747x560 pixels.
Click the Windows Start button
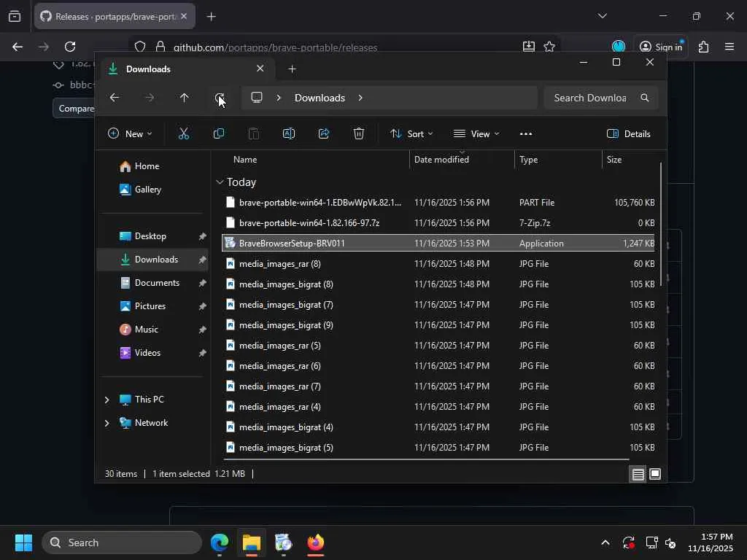pos(23,542)
